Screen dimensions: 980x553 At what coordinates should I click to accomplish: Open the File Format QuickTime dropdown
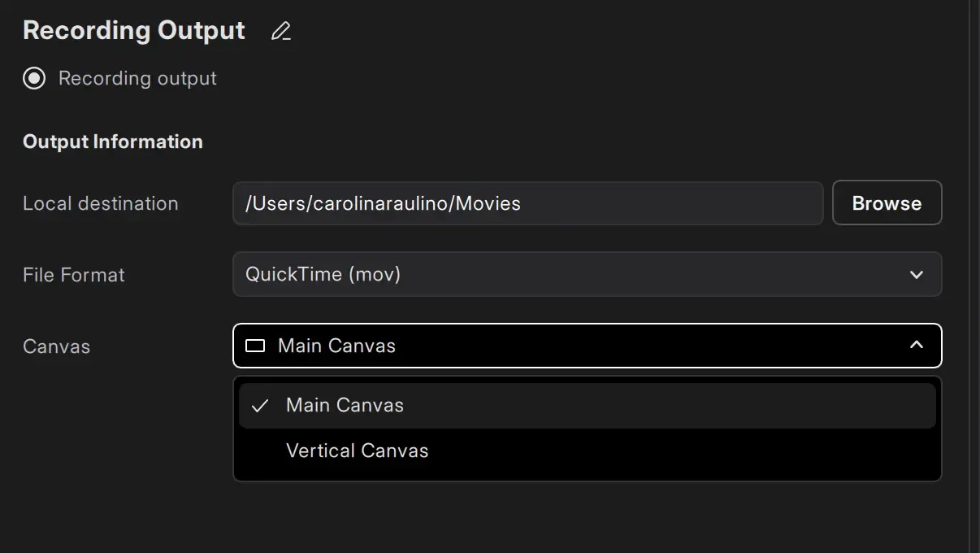pos(587,275)
